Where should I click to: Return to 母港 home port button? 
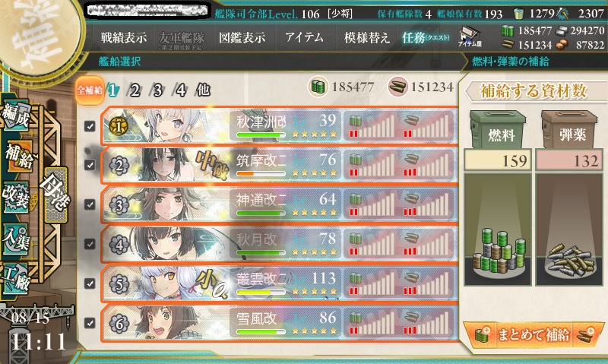(x=56, y=195)
